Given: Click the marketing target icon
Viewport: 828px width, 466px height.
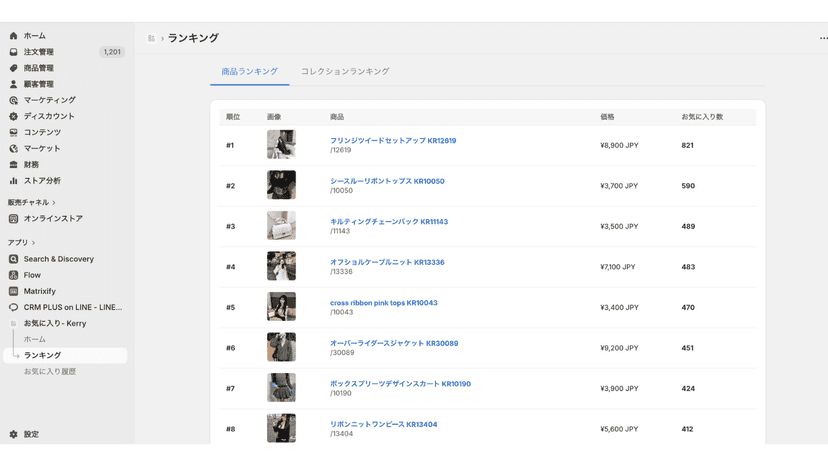Looking at the screenshot, I should (14, 100).
